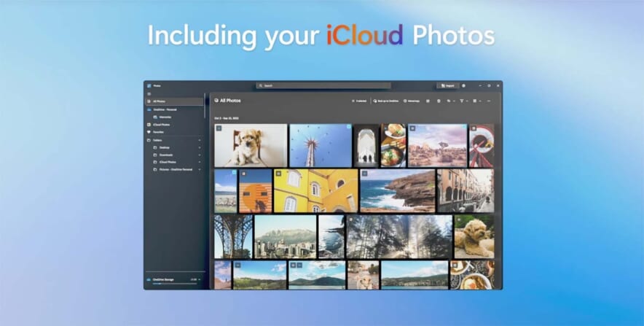Viewport: 644px width, 326px height.
Task: Open the filter funnel dropdown
Action: (464, 101)
